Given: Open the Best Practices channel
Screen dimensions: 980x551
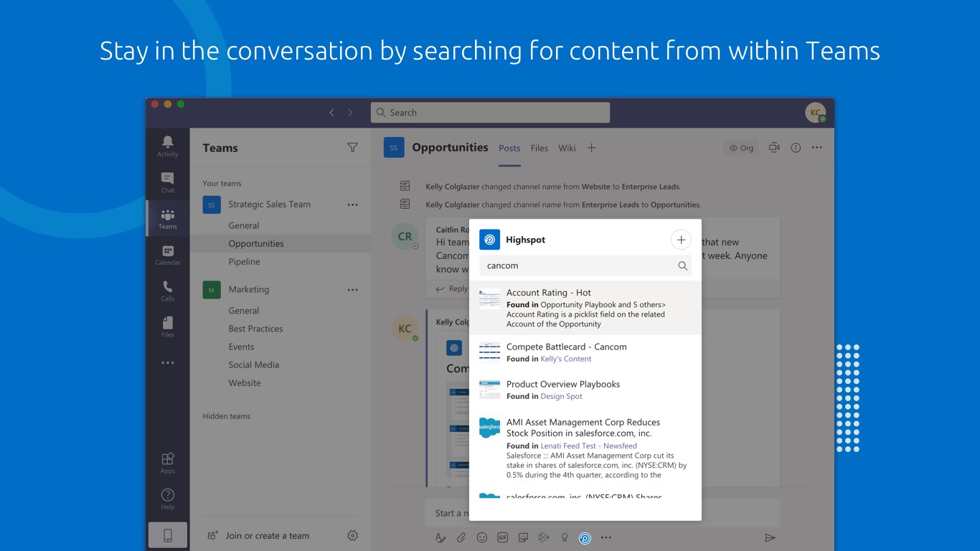Looking at the screenshot, I should click(255, 329).
